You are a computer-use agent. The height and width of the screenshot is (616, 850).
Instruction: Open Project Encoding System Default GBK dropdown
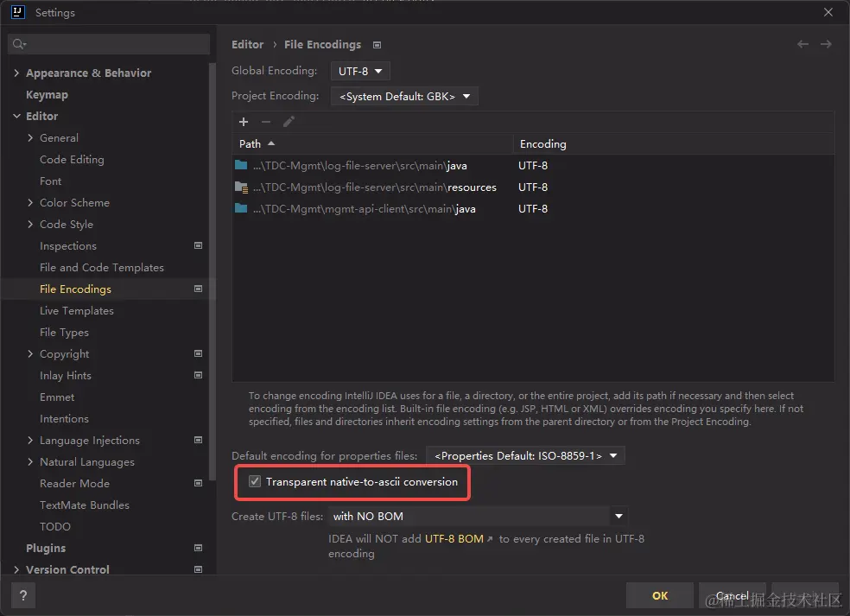(404, 96)
